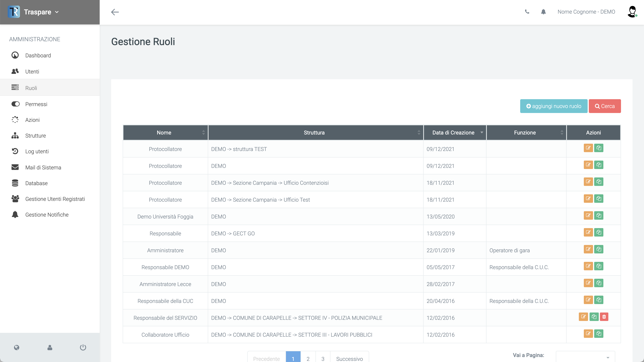This screenshot has height=362, width=644.
Task: Open the Vai a Pagina dropdown
Action: tap(585, 357)
